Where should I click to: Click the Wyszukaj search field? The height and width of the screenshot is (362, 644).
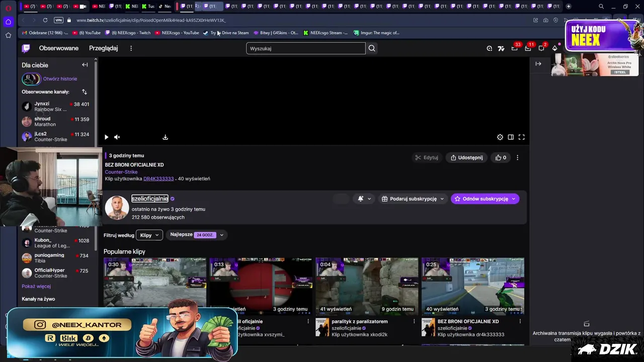[x=306, y=48]
